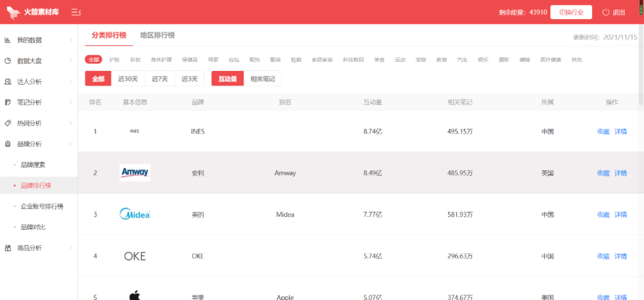Expand the 达人分析 menu chevron
644x300 pixels.
point(71,82)
